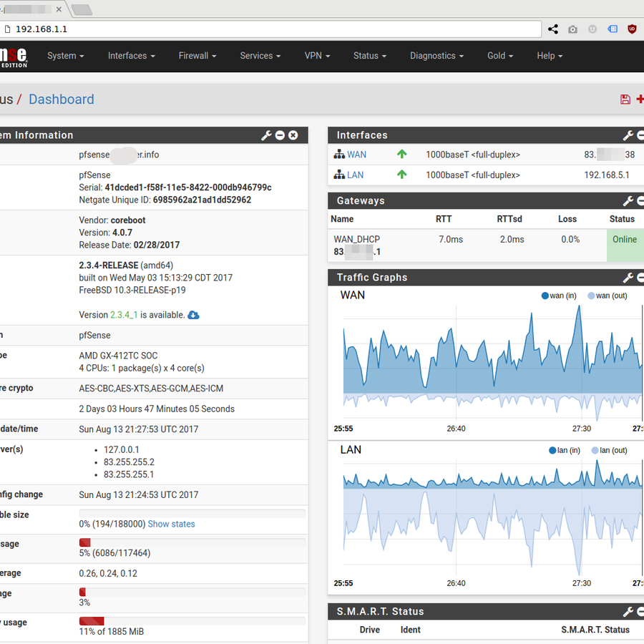
Task: Open Gateways widget wrench settings
Action: (628, 201)
